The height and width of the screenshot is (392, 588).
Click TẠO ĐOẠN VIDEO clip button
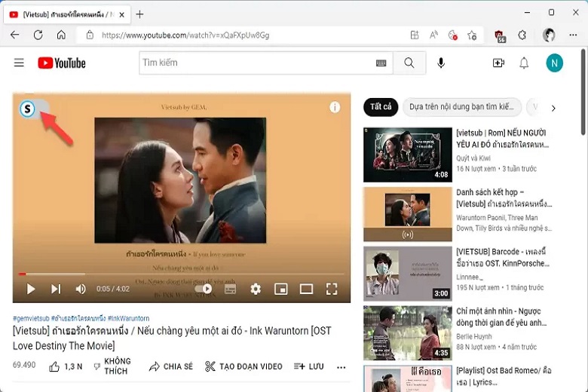tap(243, 366)
